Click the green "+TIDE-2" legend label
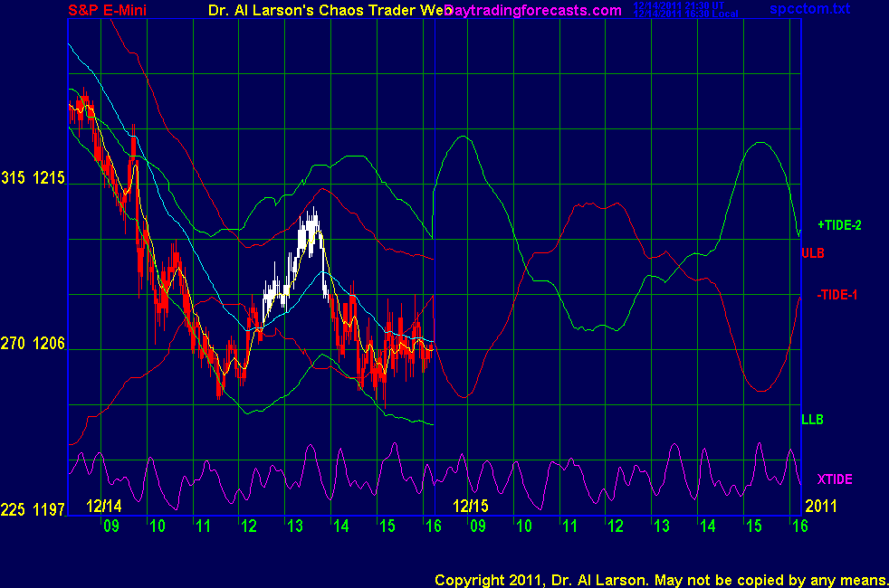Screen dimensions: 889x588 pos(839,225)
